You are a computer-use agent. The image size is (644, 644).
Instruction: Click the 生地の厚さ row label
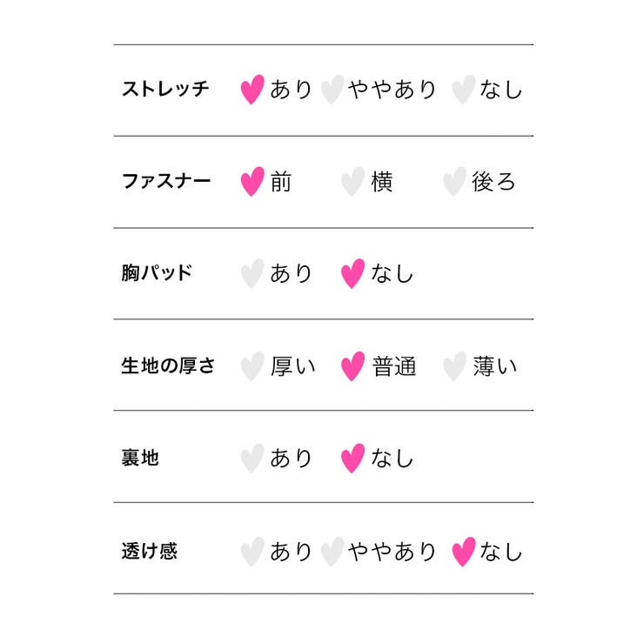point(168,366)
